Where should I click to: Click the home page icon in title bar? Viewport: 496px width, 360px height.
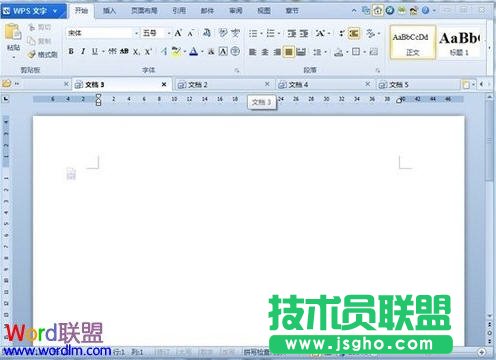[378, 11]
